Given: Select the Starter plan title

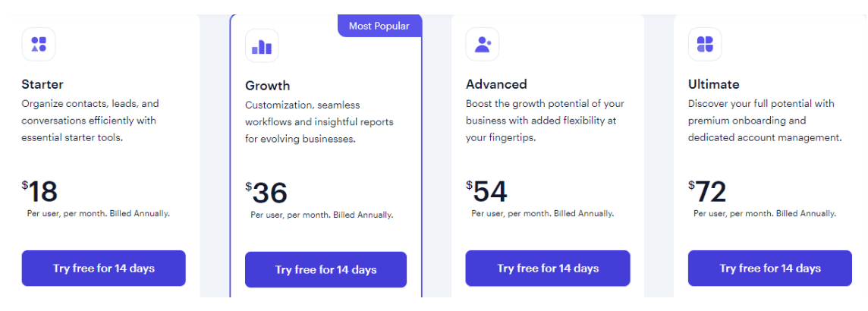Looking at the screenshot, I should pyautogui.click(x=42, y=85).
